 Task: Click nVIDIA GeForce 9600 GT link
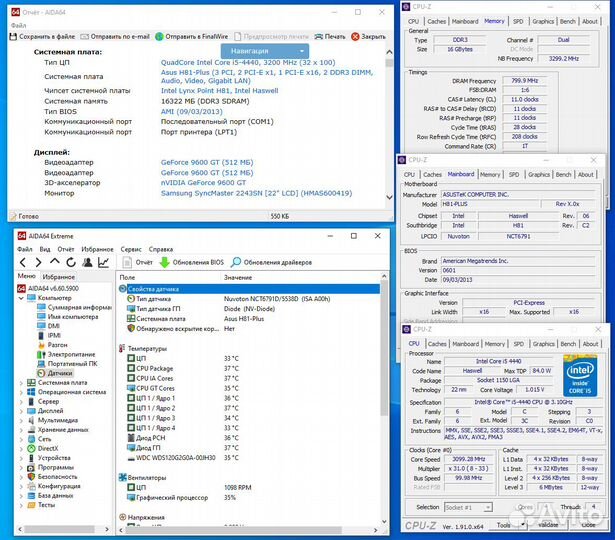203,183
